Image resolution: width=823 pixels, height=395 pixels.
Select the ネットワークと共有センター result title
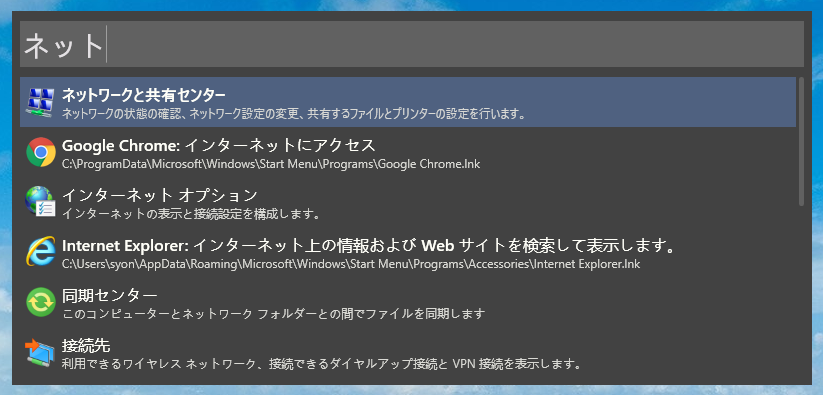click(x=144, y=95)
